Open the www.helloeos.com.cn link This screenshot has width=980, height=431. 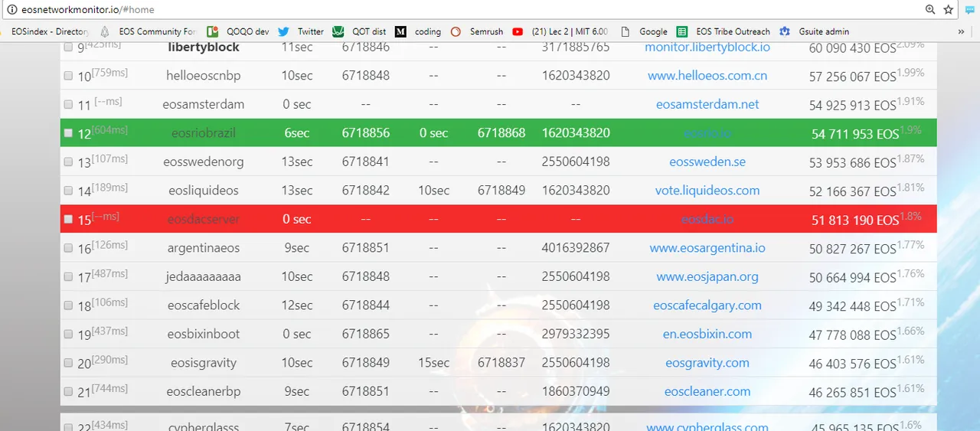pyautogui.click(x=707, y=75)
